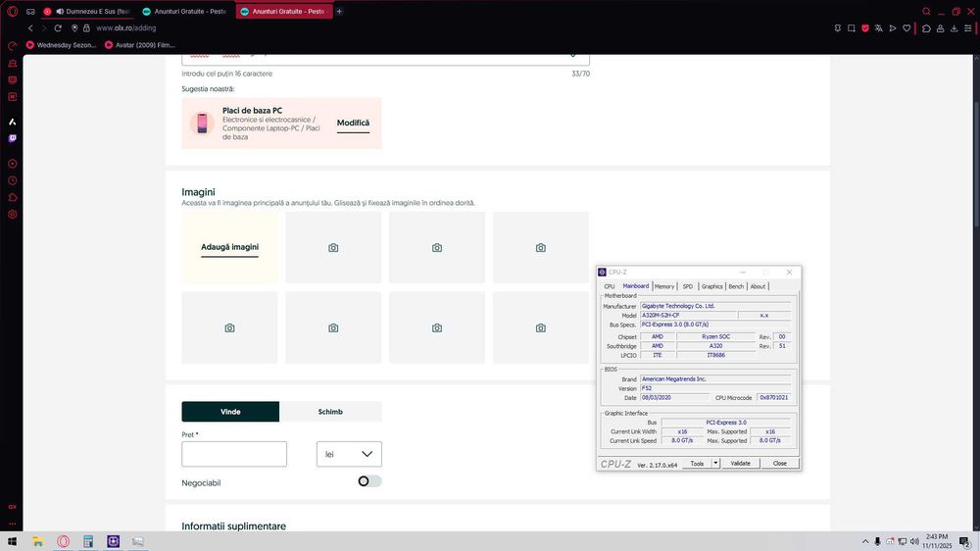The width and height of the screenshot is (980, 551).
Task: Switch to the Dumnezeu E Sus tab
Action: click(87, 11)
